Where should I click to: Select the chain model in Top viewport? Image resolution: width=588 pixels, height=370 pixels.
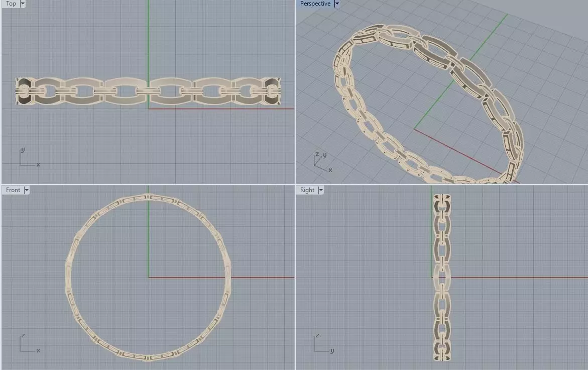coord(148,91)
